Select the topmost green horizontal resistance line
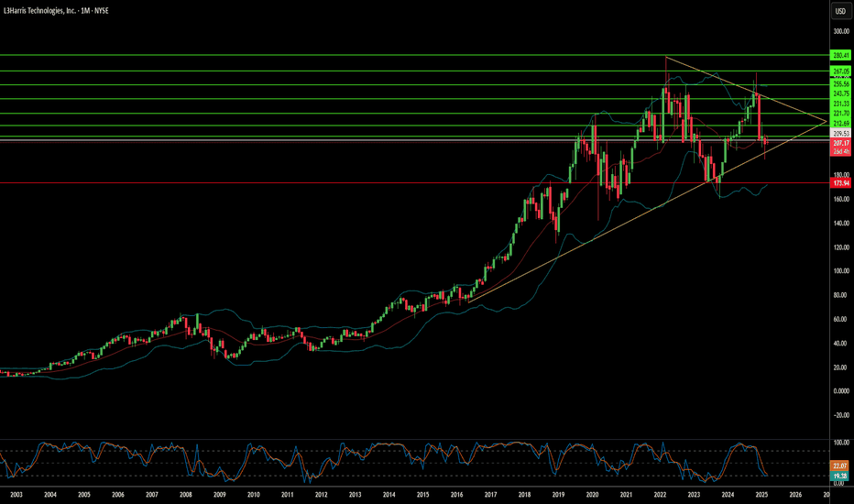The image size is (854, 504). [x=414, y=55]
